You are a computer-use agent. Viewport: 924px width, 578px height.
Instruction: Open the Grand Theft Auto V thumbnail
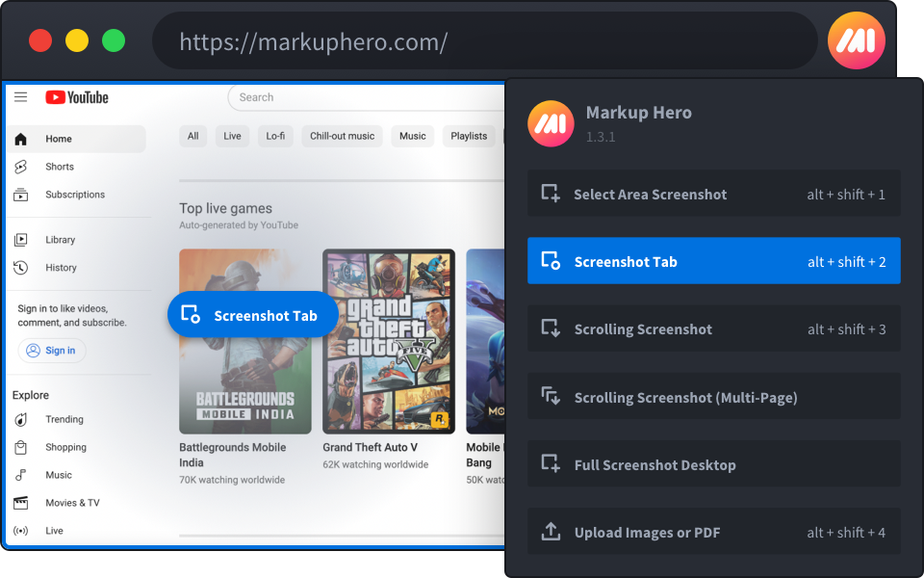[389, 341]
